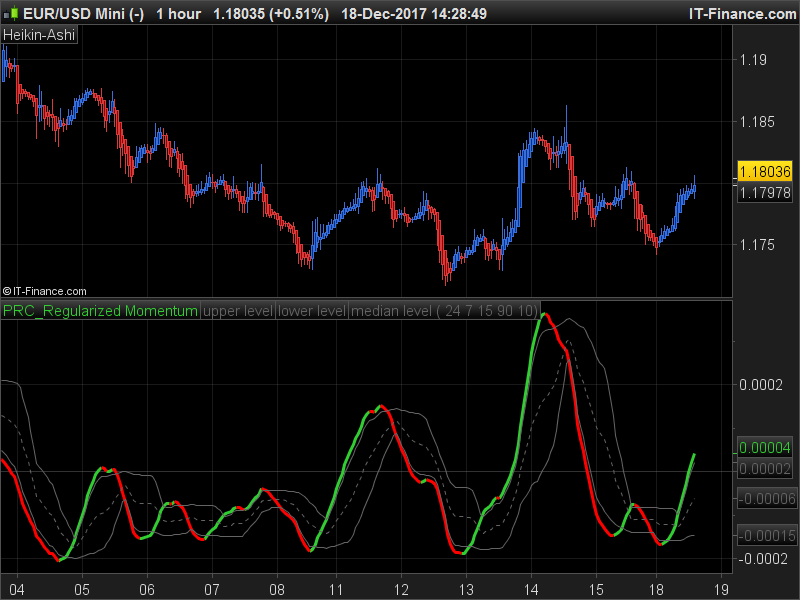800x600 pixels.
Task: Click the upper level indicator label
Action: coord(238,311)
